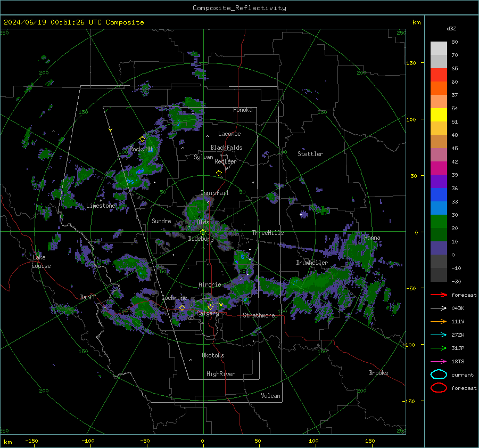Click the bright yellow swatch in dBZ scale

coord(439,115)
